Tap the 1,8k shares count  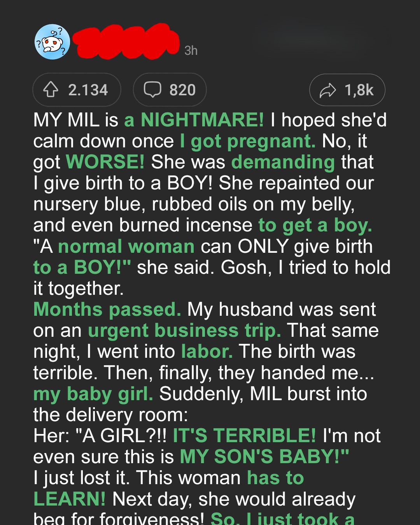(x=359, y=90)
